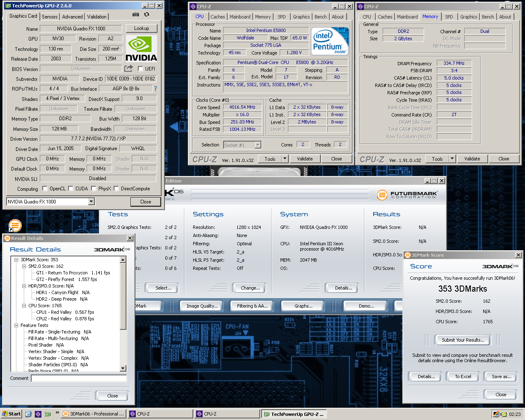Image resolution: width=525 pixels, height=420 pixels.
Task: Click the Graphs... button in 3DMark06
Action: click(304, 306)
